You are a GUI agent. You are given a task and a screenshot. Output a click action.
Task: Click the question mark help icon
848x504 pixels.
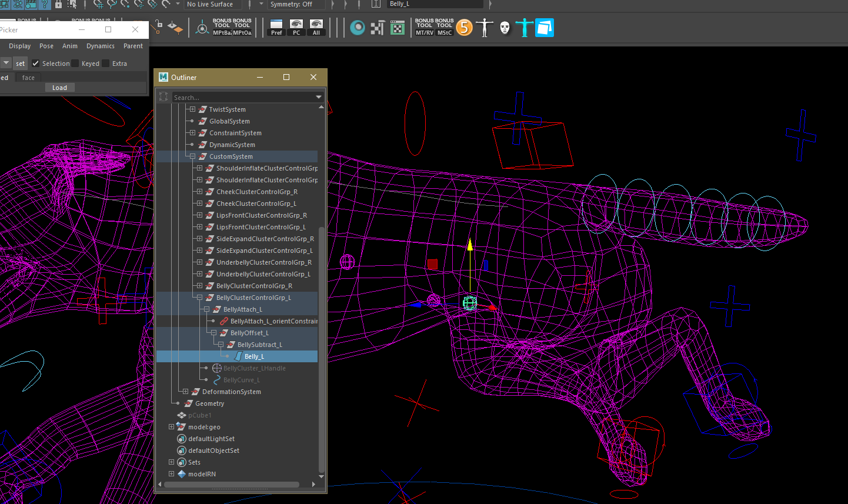(x=45, y=4)
